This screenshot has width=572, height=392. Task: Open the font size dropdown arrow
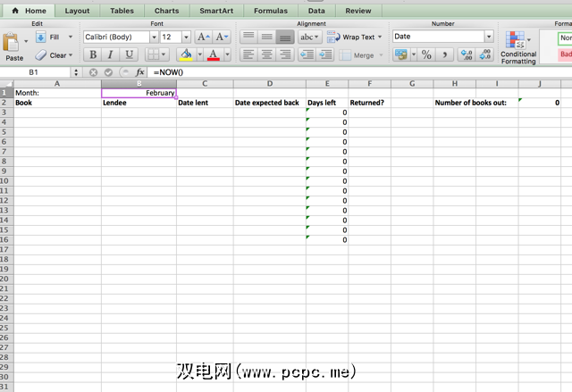coord(186,37)
